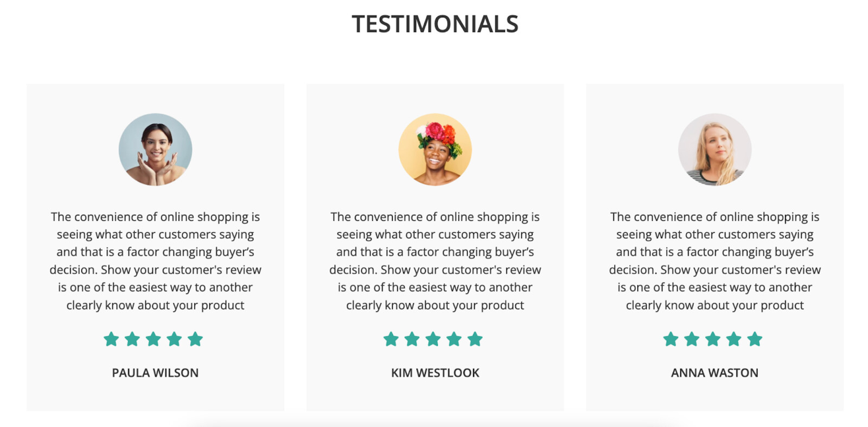Click the review text in Kim Westlook's card
The image size is (868, 427).
tap(435, 261)
